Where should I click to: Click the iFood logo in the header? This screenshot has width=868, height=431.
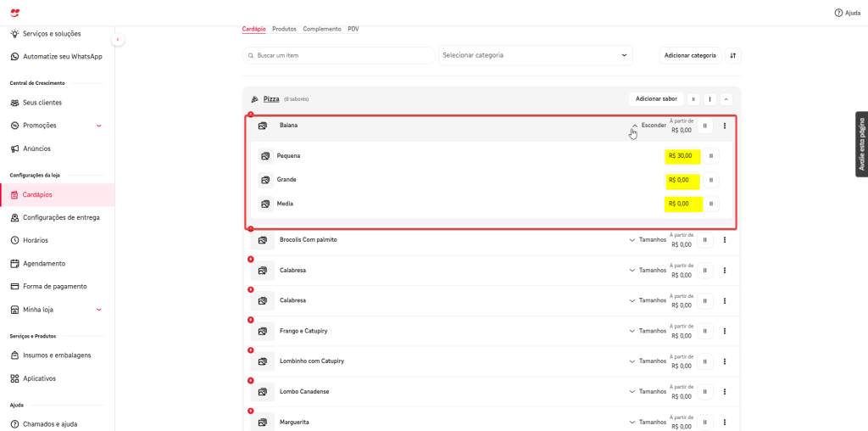pyautogui.click(x=16, y=13)
